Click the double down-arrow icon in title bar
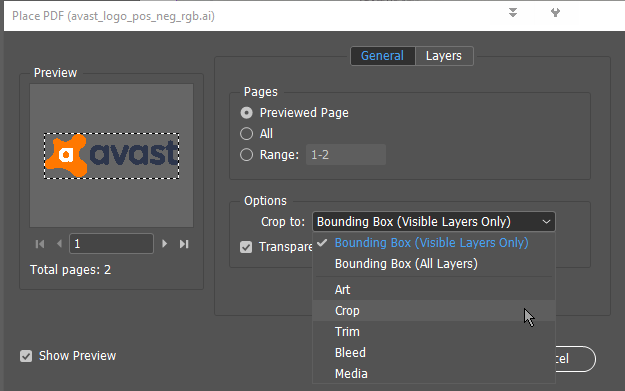This screenshot has width=625, height=391. (x=513, y=12)
